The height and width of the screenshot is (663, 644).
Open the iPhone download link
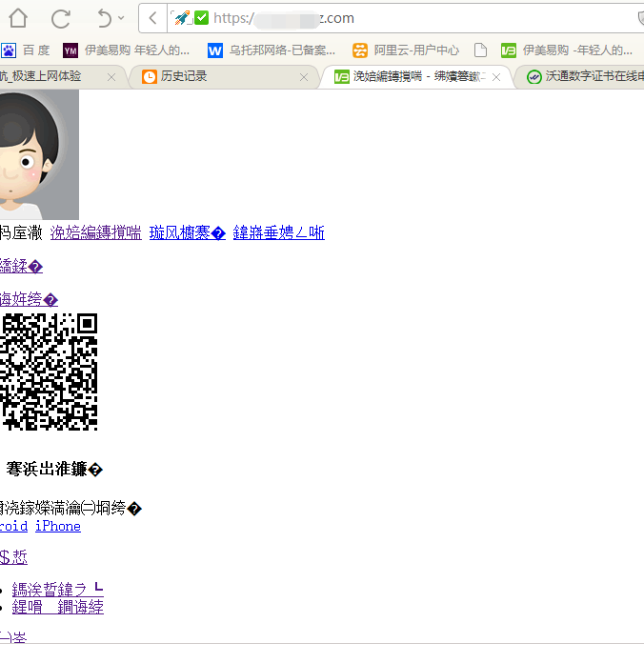click(58, 526)
